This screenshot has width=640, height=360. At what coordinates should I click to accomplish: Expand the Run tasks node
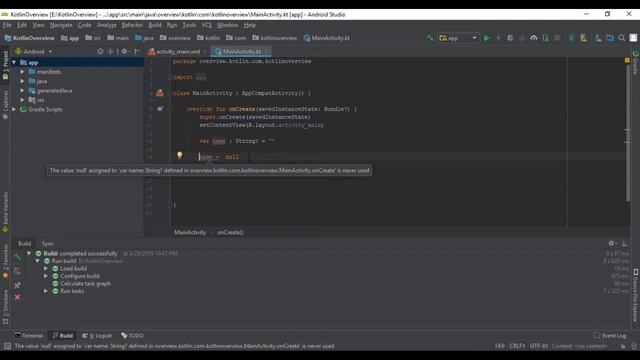[46, 291]
